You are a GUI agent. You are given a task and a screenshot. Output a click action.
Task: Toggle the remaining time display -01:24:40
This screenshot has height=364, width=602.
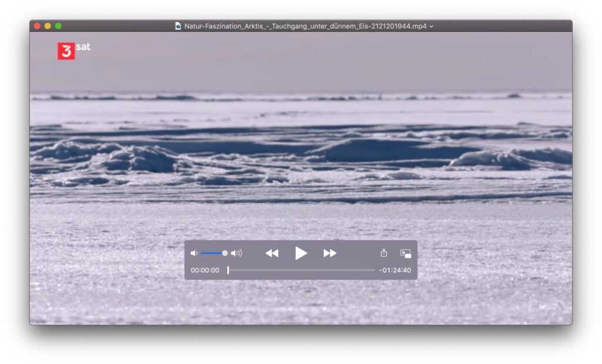pyautogui.click(x=394, y=271)
